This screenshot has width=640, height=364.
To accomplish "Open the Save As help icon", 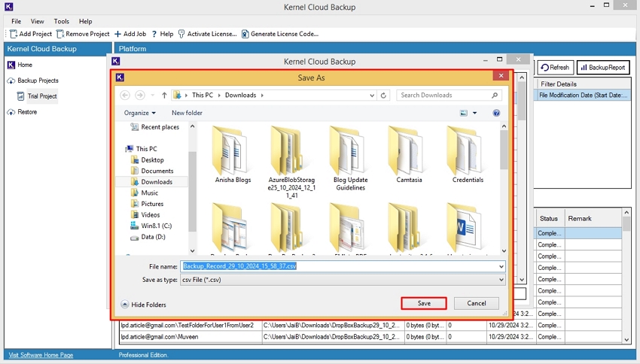I will coord(496,113).
